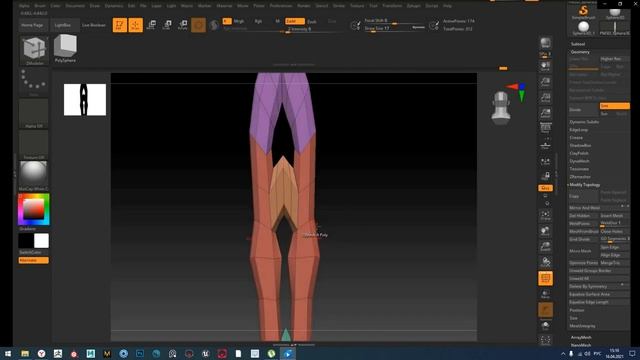The width and height of the screenshot is (640, 360).
Task: Open the Preferences menu
Action: point(281,6)
